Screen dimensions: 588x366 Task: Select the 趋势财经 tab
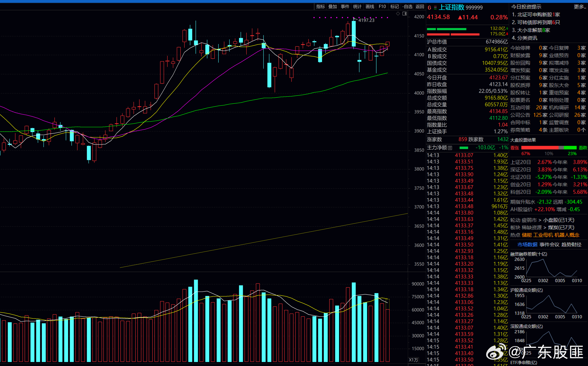point(571,244)
